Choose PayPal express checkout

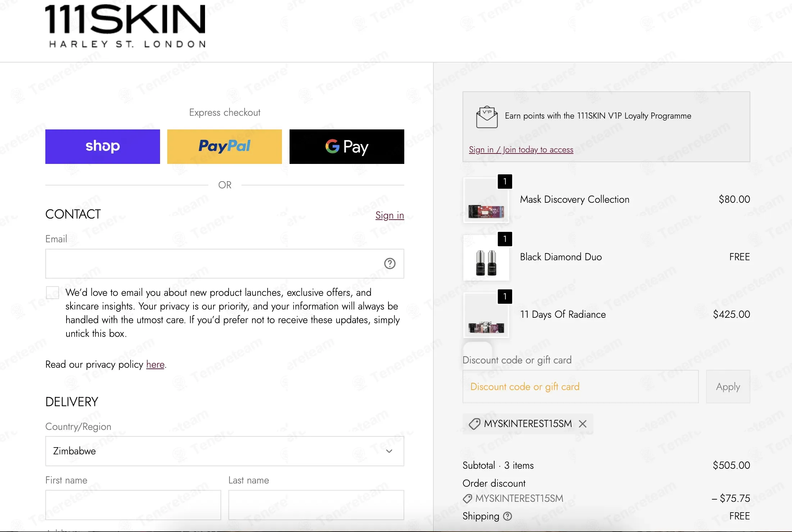(x=224, y=147)
